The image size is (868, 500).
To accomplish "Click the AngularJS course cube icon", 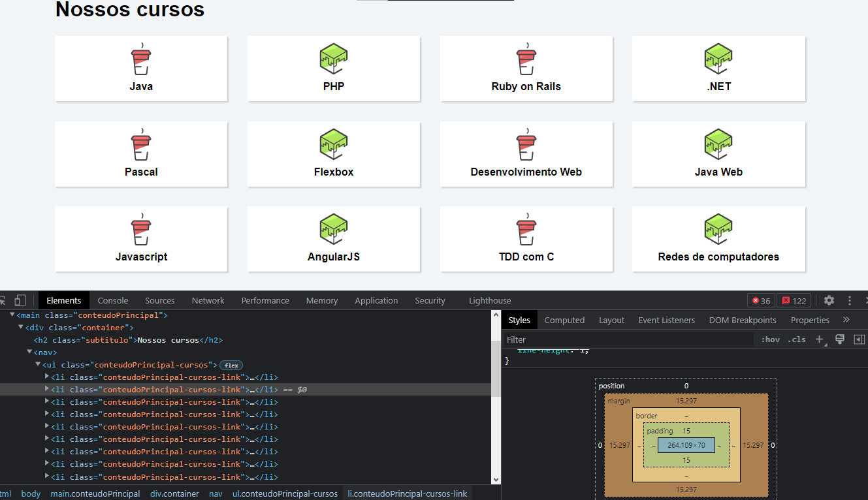I will click(333, 229).
